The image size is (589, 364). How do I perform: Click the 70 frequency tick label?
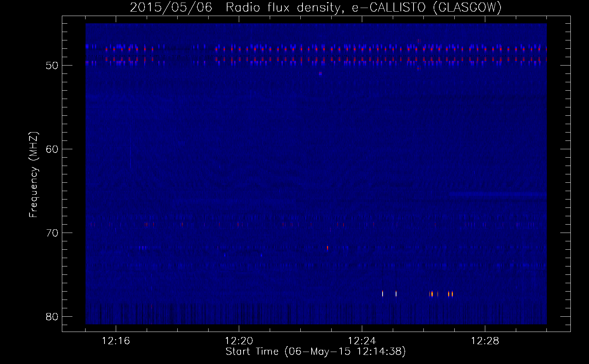tap(52, 233)
